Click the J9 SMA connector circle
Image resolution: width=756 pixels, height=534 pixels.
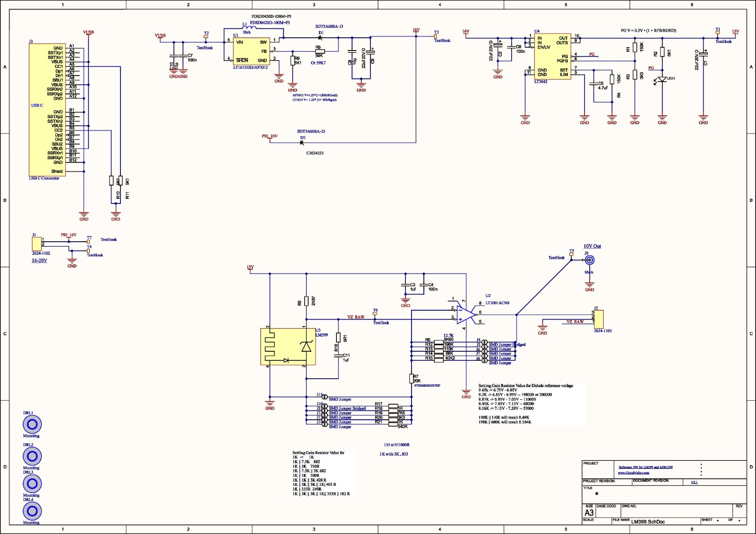coord(589,260)
